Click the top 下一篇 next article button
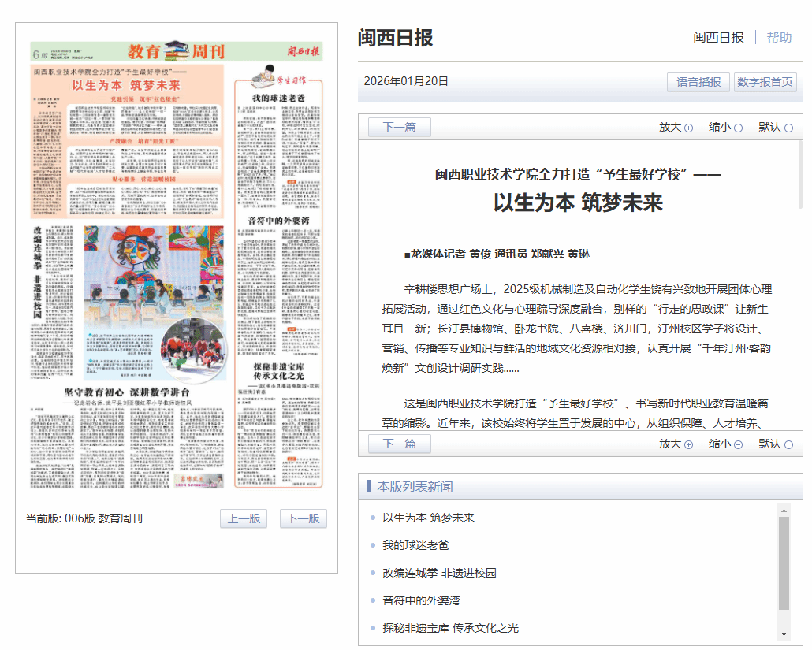This screenshot has width=812, height=650. click(x=399, y=127)
